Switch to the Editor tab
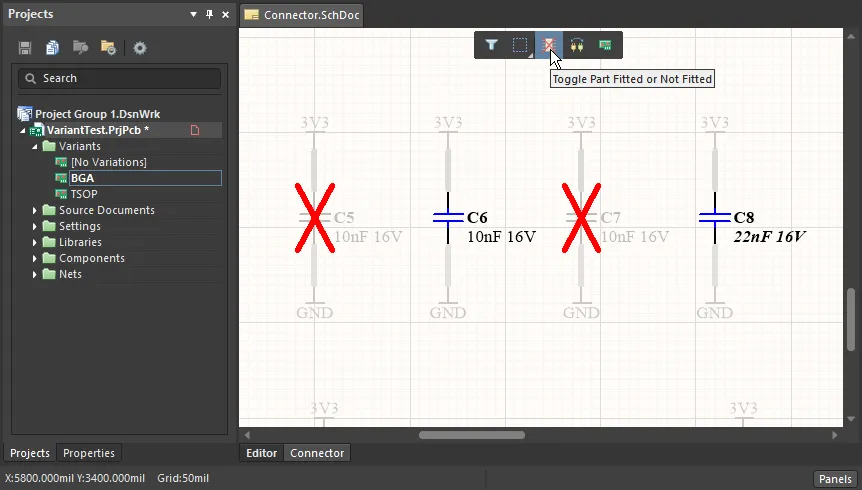The height and width of the screenshot is (490, 862). 261,453
